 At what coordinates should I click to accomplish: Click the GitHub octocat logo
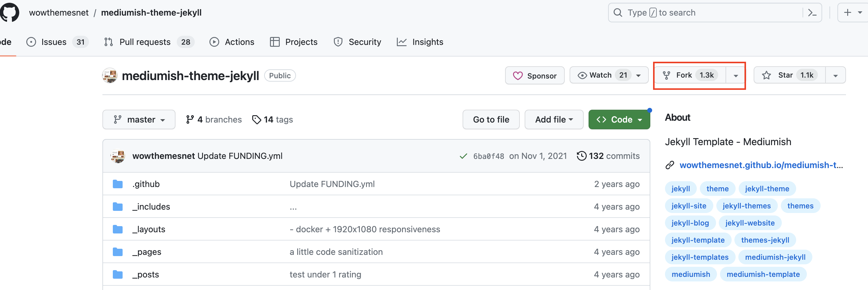click(9, 13)
